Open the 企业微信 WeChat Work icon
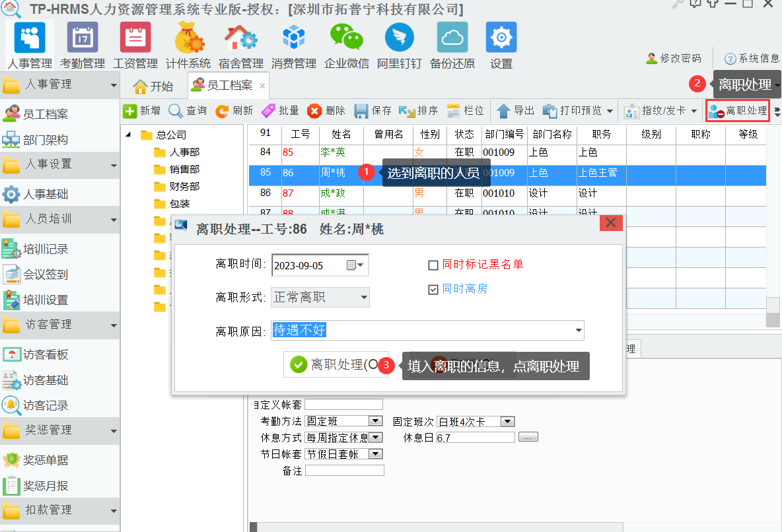This screenshot has height=532, width=782. 347,38
